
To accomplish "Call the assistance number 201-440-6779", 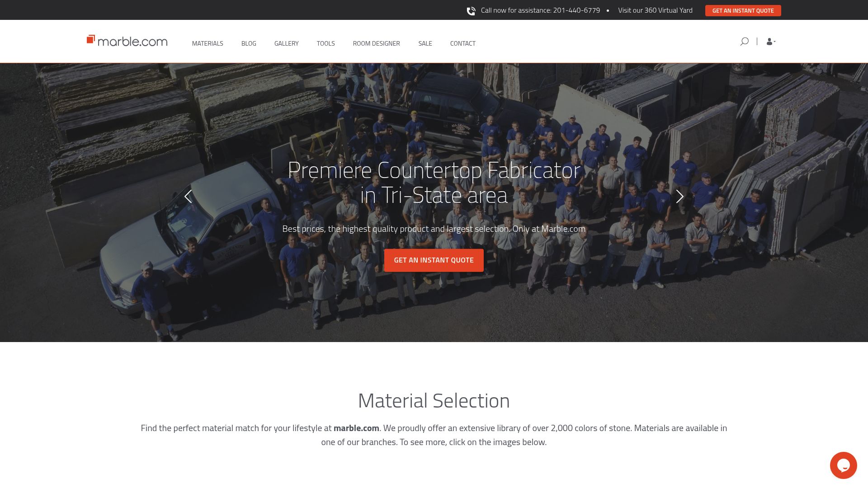I will [x=576, y=10].
